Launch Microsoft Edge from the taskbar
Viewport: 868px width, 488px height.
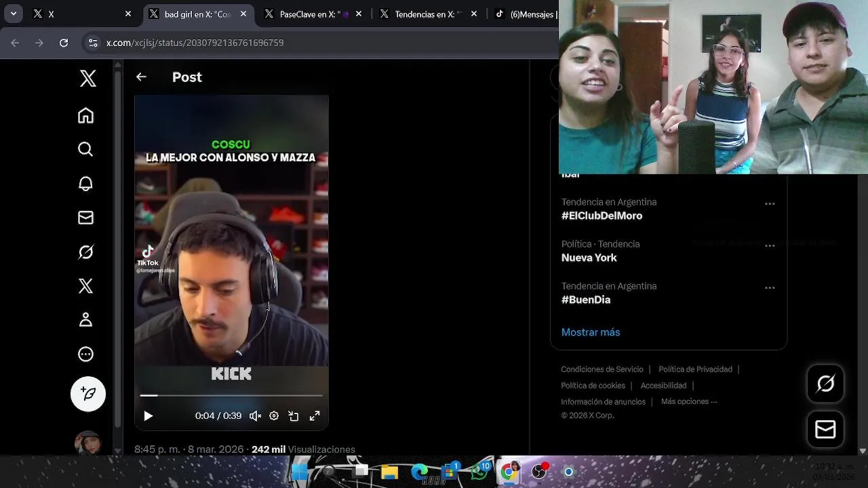click(420, 472)
